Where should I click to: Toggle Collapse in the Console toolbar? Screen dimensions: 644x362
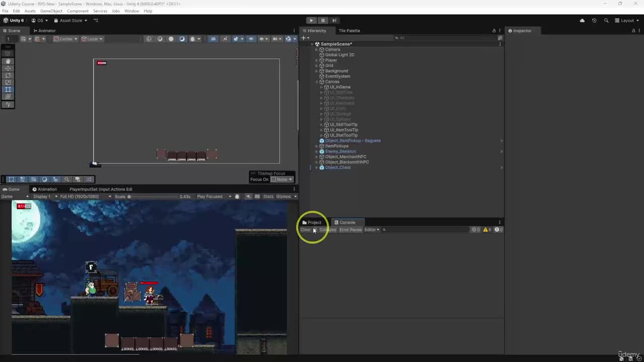point(328,230)
